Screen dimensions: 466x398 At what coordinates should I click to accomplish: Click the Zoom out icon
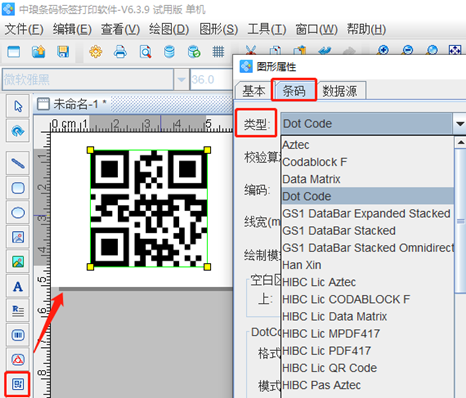coord(408,50)
